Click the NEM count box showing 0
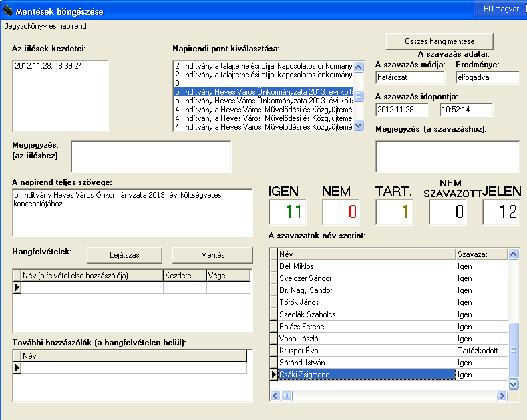The height and width of the screenshot is (420, 527). [341, 212]
